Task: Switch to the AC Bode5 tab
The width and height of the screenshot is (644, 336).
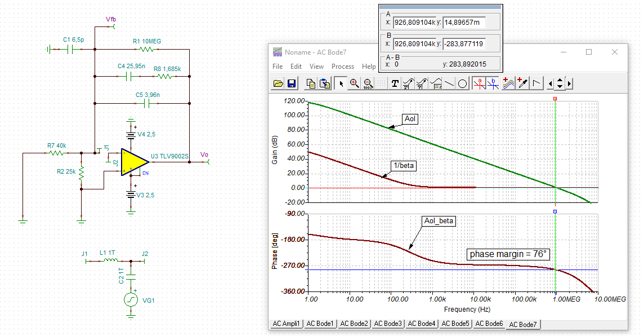Action: (x=455, y=324)
